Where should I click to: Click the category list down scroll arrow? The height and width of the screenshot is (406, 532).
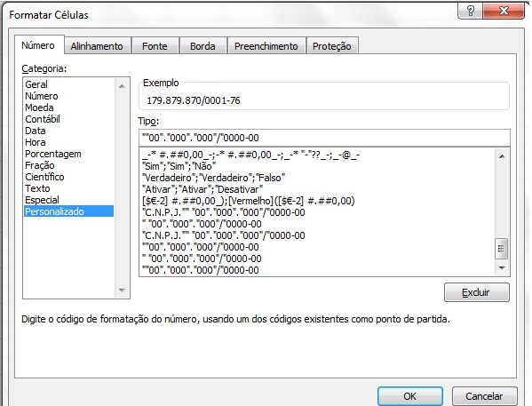click(122, 291)
